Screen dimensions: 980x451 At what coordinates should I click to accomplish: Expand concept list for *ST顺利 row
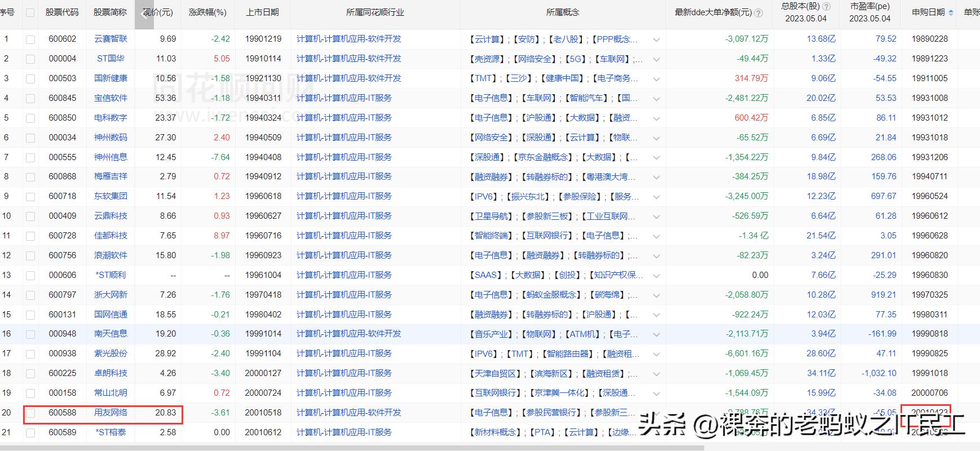pos(656,276)
